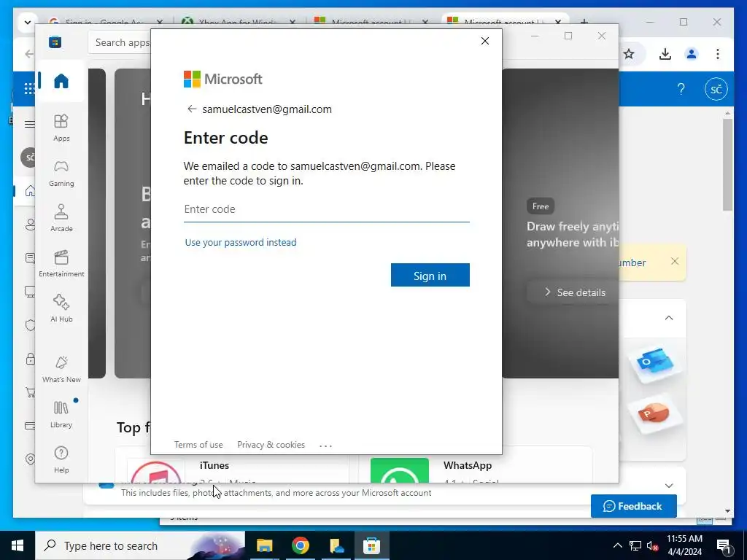Toggle the hamburger menu on account page

[x=29, y=124]
